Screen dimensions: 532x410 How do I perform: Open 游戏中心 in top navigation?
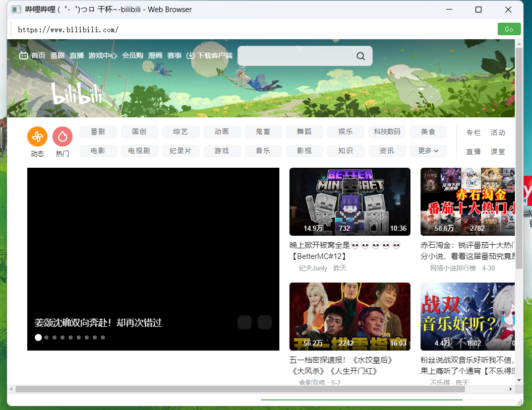[x=103, y=55]
